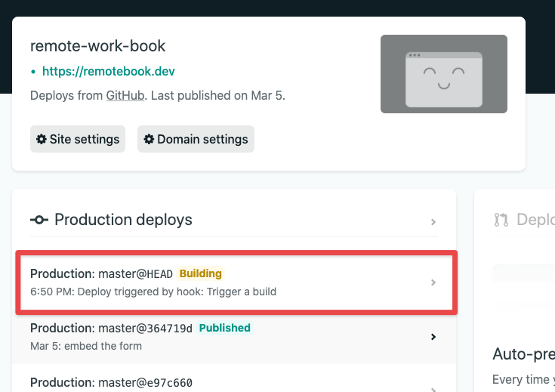Click the pull request icon in Deploy panel

(501, 220)
